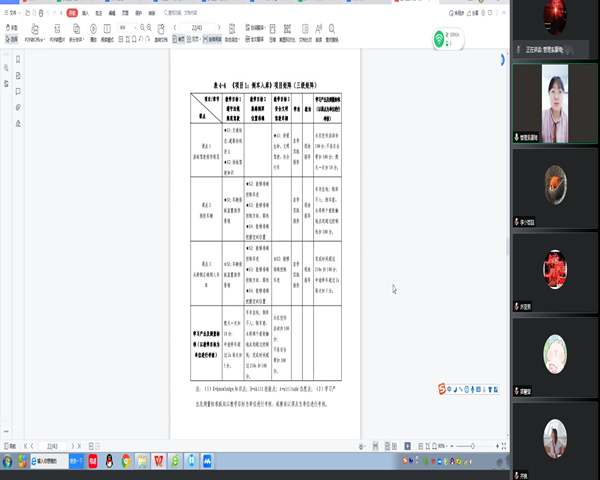The image size is (600, 480).
Task: Open the attachments paperclip sidebar icon
Action: 19,107
